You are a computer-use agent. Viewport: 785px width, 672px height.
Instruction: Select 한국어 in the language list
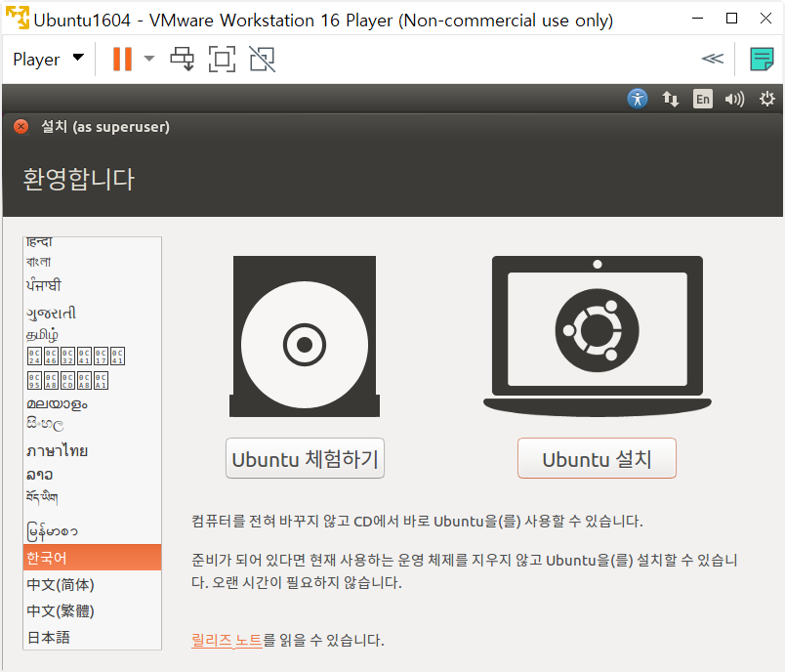point(92,558)
